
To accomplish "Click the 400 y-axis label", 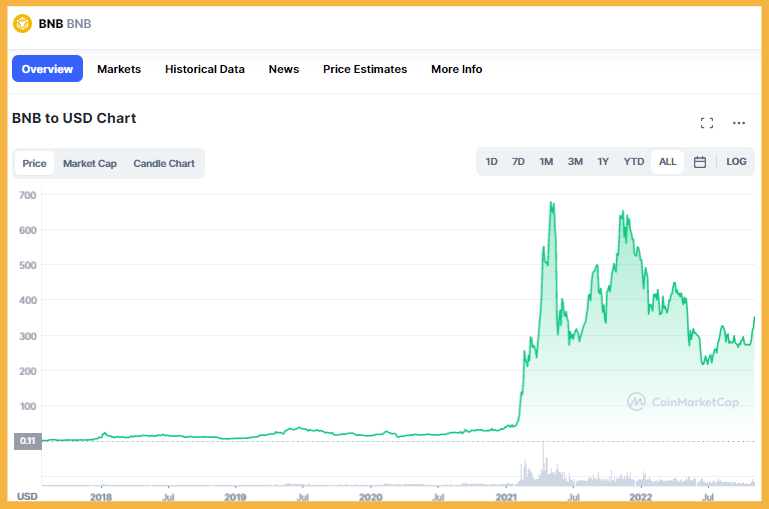I will 27,301.
